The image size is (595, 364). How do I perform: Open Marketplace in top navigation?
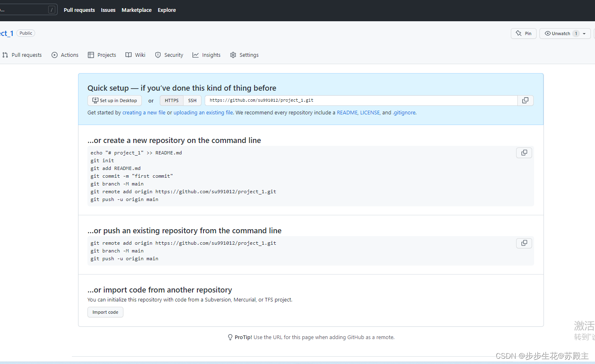136,10
